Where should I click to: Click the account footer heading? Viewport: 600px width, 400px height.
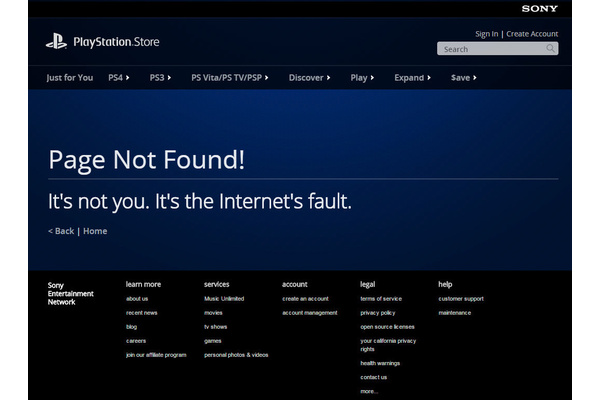coord(295,284)
